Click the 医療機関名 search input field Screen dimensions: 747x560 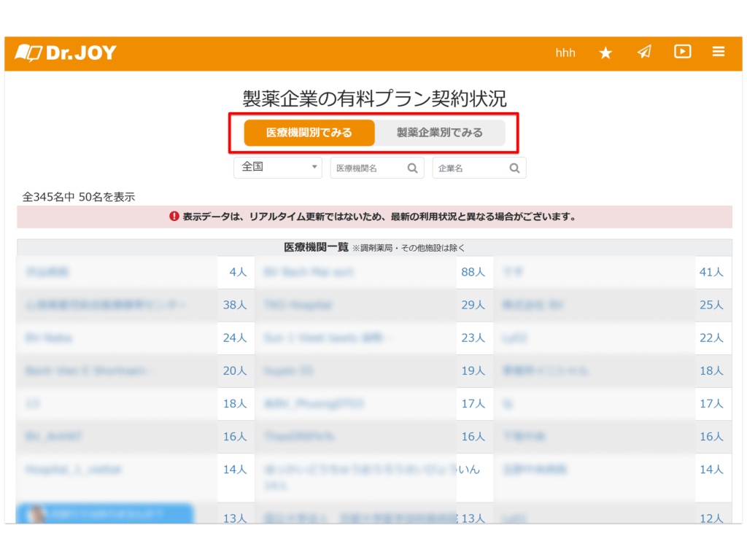[x=367, y=168]
